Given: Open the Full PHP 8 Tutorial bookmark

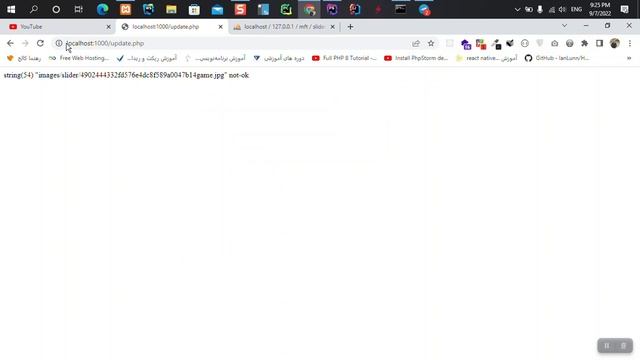Looking at the screenshot, I should [x=344, y=58].
